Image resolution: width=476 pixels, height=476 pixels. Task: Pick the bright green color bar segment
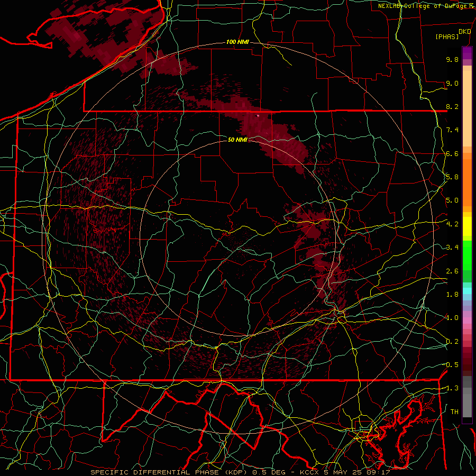point(467,257)
